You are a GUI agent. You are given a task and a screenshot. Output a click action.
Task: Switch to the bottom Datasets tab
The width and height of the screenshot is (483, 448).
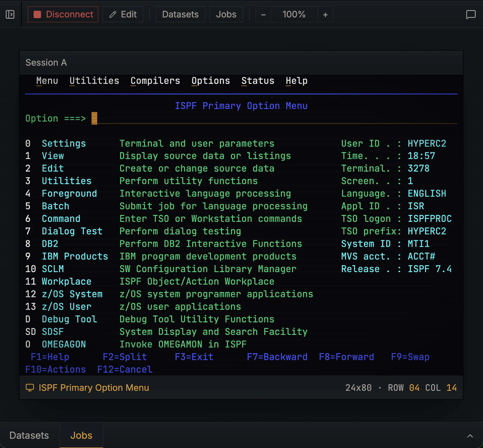click(29, 435)
